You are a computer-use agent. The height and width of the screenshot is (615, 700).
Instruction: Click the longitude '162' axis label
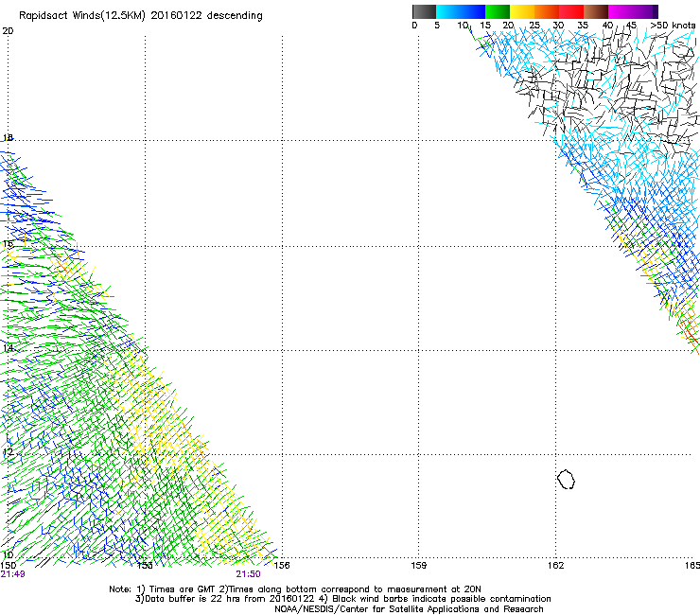tap(555, 566)
